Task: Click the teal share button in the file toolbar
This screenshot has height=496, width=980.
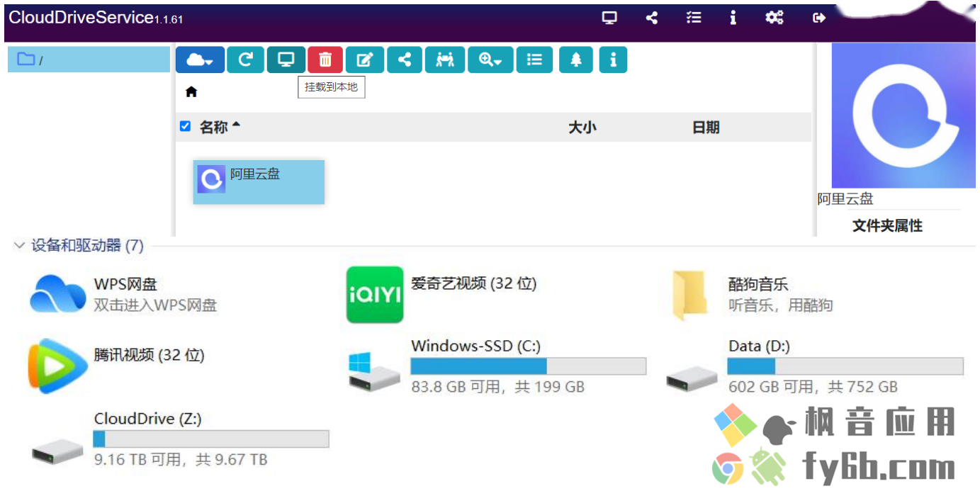Action: (405, 60)
